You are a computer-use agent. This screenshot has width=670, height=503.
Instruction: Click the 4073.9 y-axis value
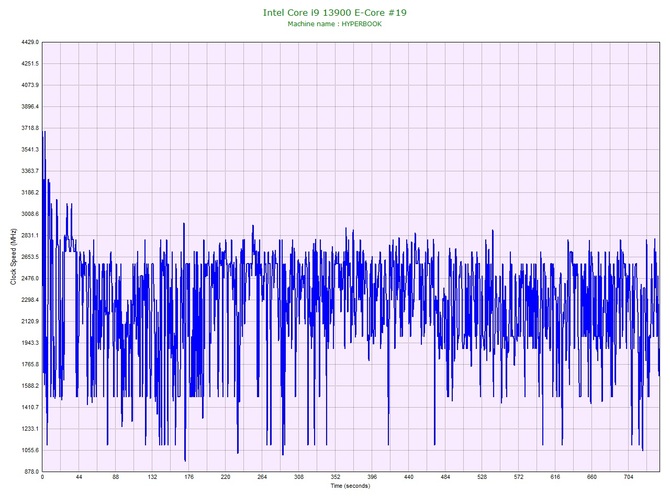[30, 85]
